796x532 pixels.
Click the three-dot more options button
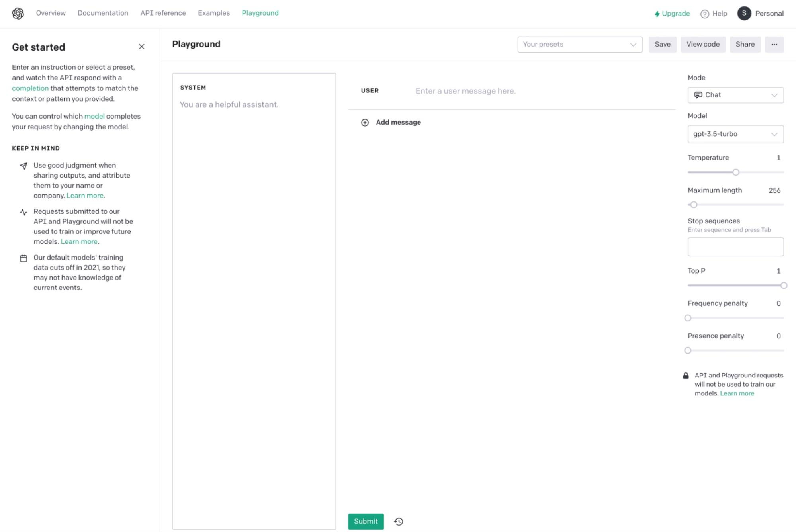point(774,44)
